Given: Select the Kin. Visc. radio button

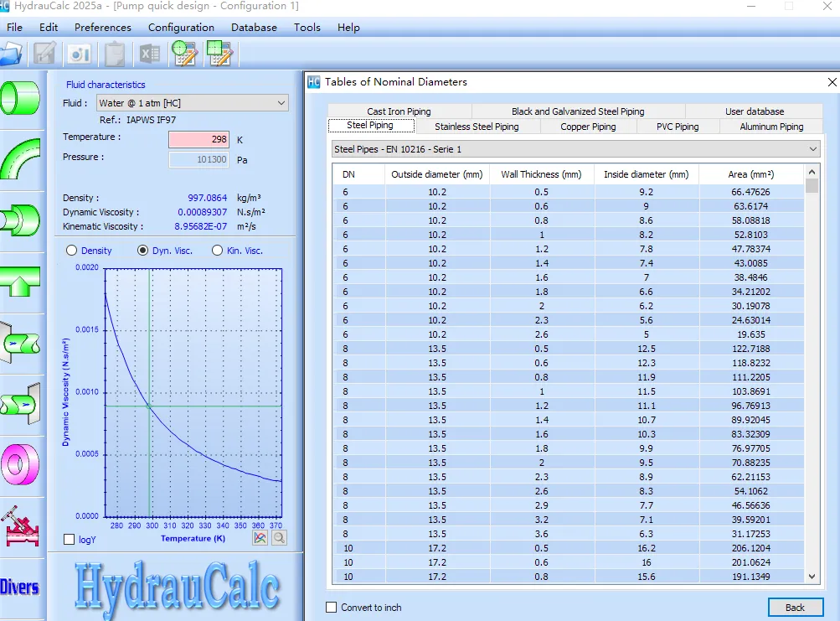Looking at the screenshot, I should [x=217, y=251].
